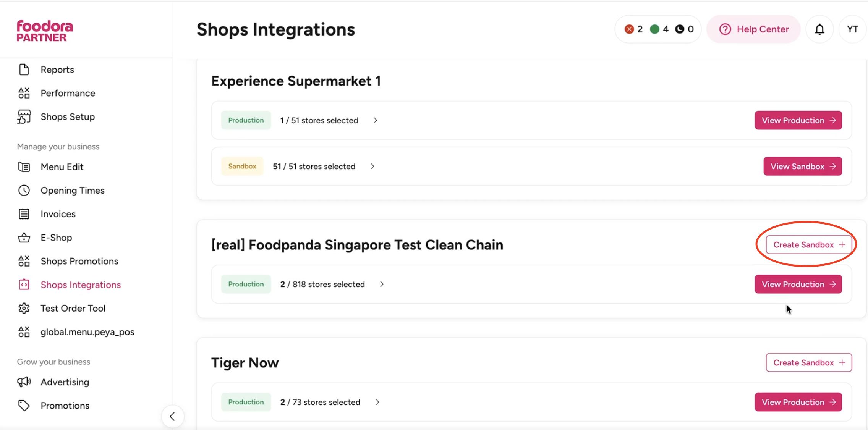This screenshot has height=430, width=868.
Task: Open Shops Setup from the sidebar
Action: [x=68, y=116]
